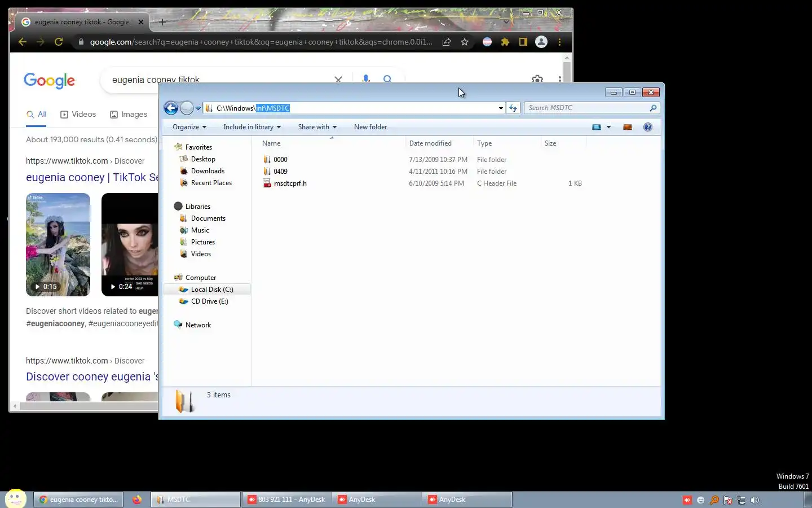Switch to Google Videos results tab
This screenshot has width=812, height=508.
78,115
